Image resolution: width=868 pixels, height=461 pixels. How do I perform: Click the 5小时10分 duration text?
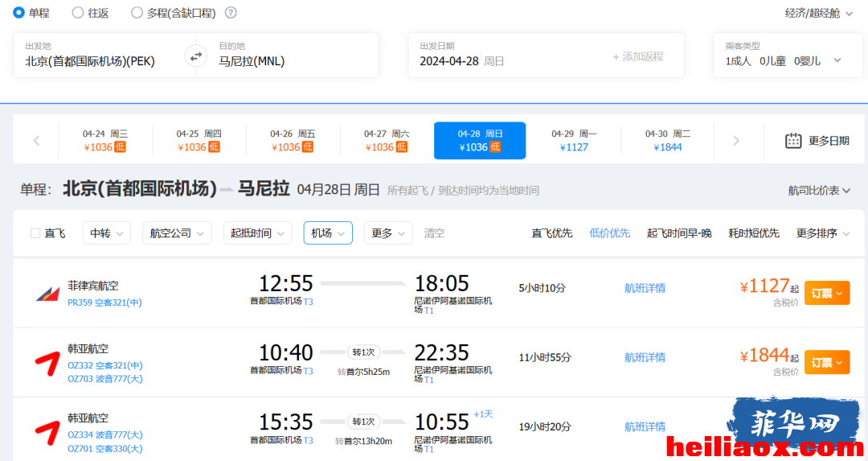[542, 288]
